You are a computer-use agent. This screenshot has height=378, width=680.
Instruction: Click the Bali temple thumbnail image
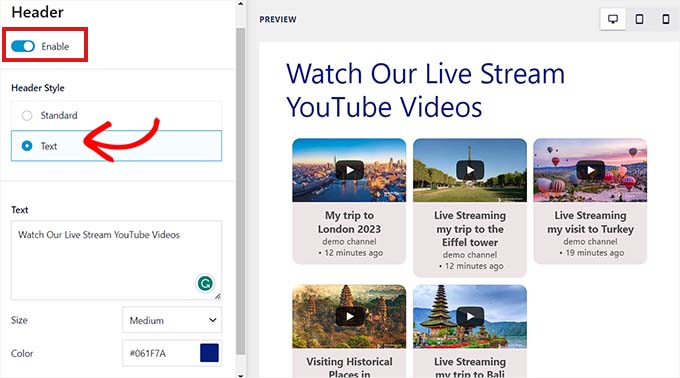470,316
